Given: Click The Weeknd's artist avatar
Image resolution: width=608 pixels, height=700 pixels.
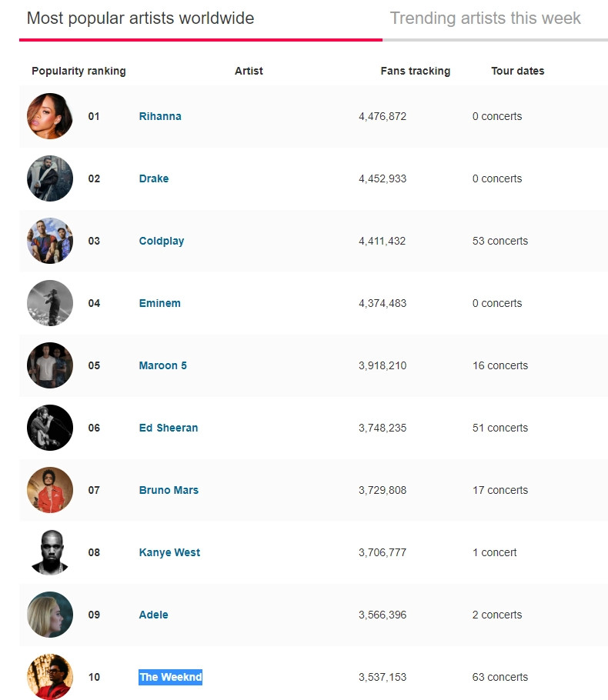Looking at the screenshot, I should click(x=50, y=677).
